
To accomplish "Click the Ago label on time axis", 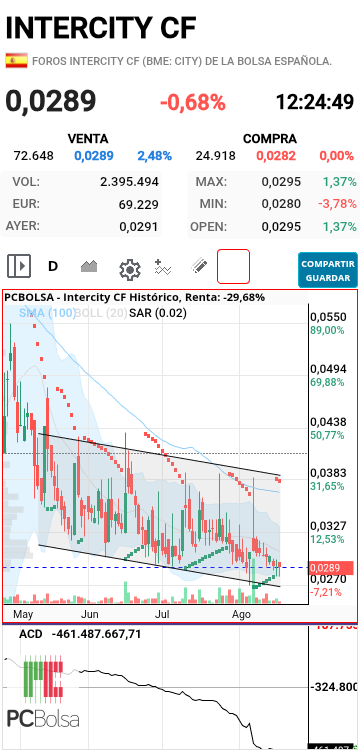I will (x=241, y=614).
